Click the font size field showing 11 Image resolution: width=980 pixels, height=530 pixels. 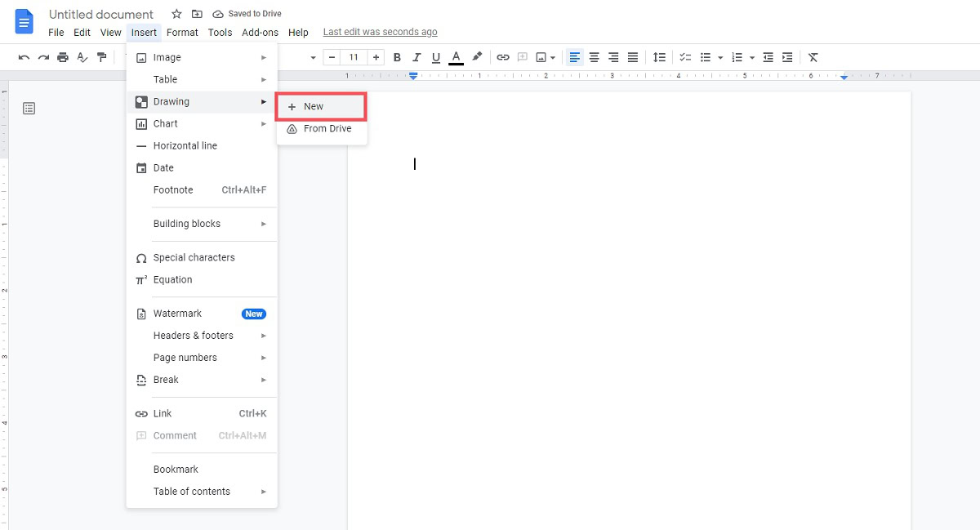tap(354, 57)
